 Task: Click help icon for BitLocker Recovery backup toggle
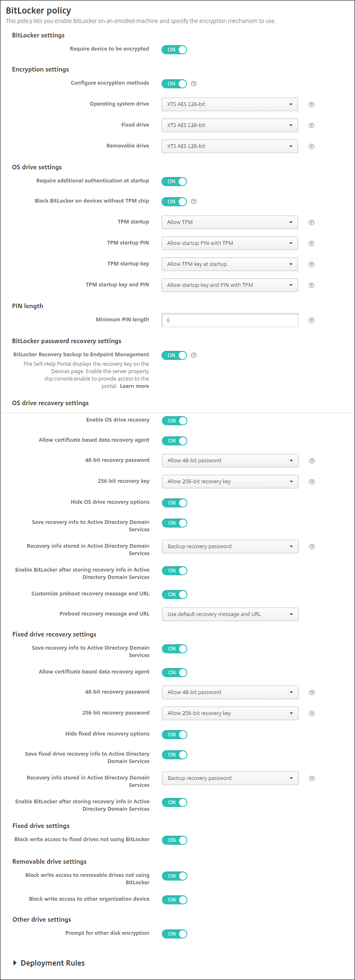tap(194, 355)
